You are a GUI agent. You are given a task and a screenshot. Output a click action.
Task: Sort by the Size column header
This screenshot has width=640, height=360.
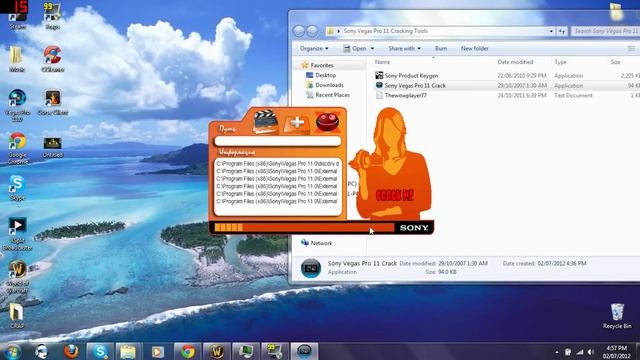coord(616,62)
